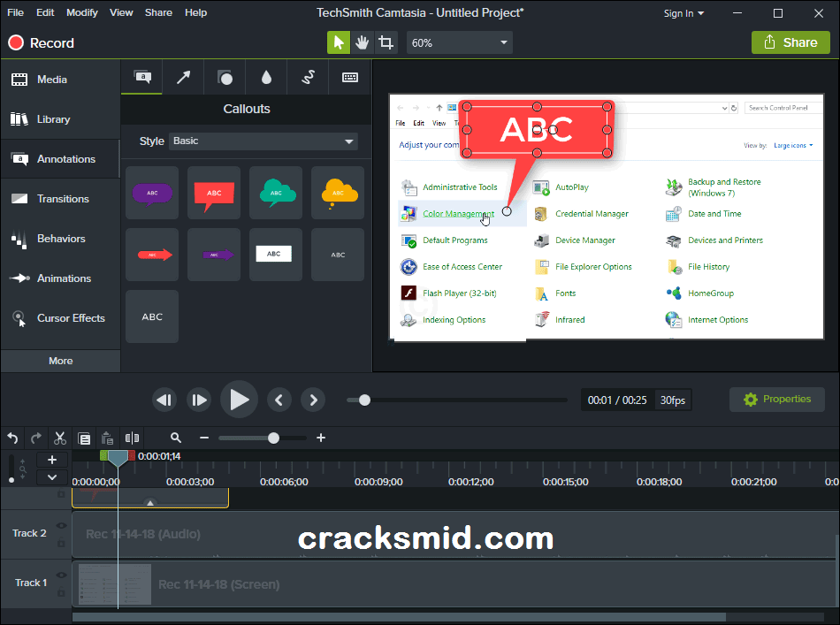Switch to the Library panel

pyautogui.click(x=60, y=119)
